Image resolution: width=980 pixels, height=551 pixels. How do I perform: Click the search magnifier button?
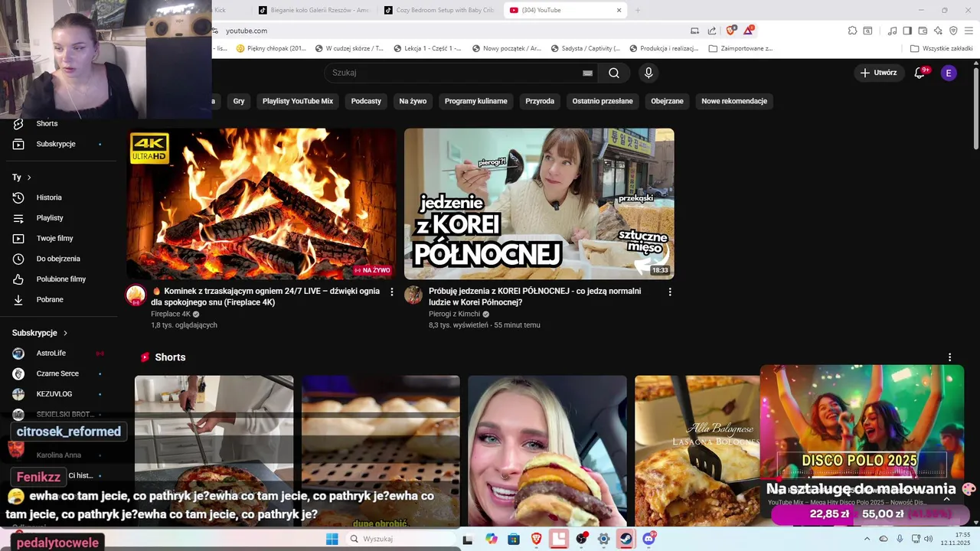click(614, 73)
